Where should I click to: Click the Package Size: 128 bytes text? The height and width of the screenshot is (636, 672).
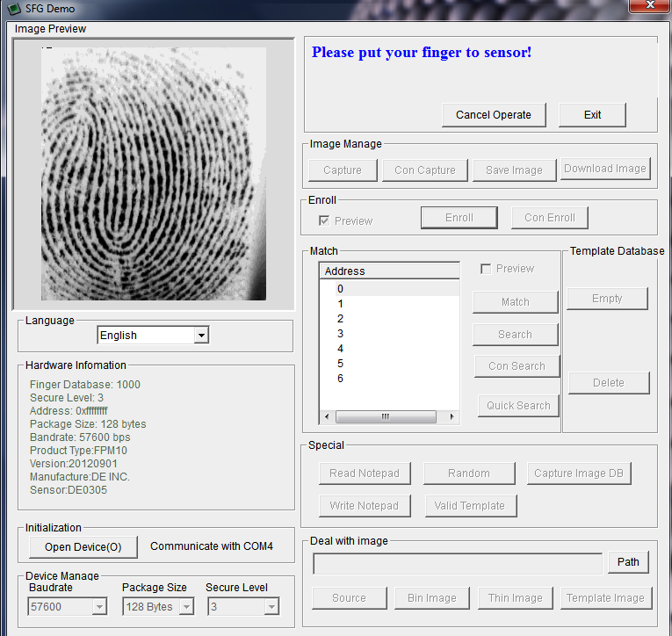(88, 424)
